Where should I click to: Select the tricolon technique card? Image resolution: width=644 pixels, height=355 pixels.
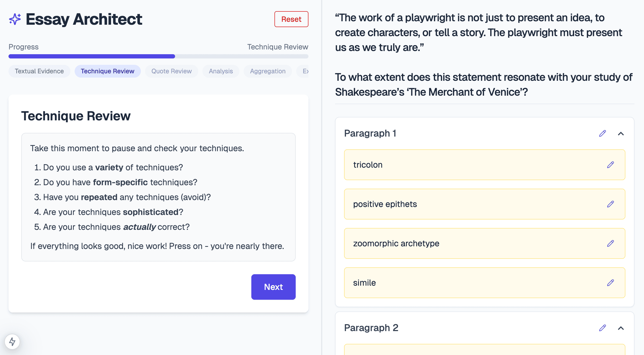(485, 165)
